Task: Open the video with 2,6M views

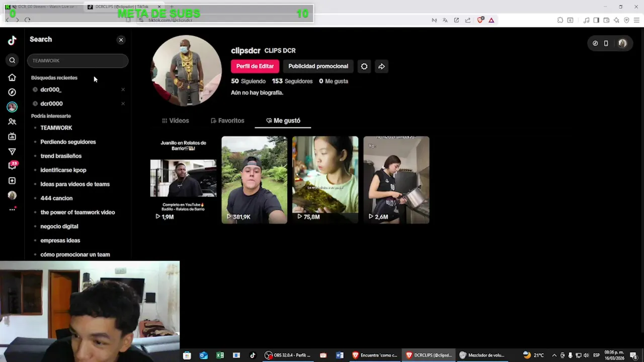Action: [x=396, y=180]
